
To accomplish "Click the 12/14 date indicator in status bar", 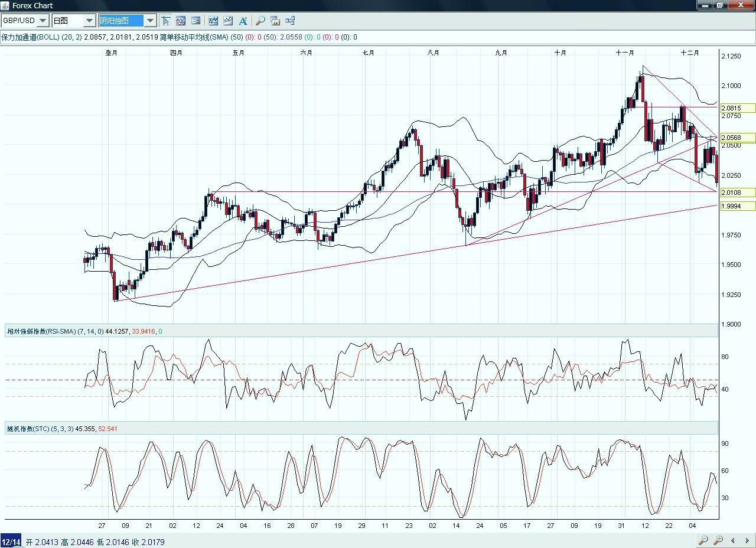I will (11, 542).
